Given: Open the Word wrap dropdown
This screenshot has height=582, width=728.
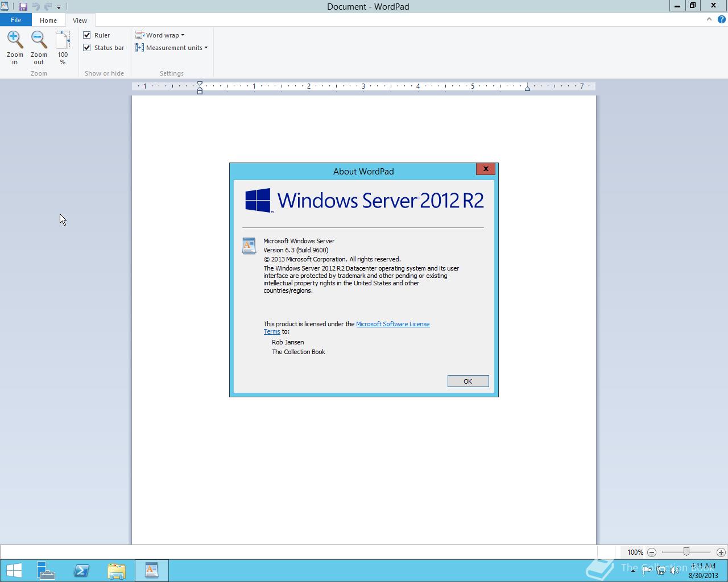Looking at the screenshot, I should 160,35.
